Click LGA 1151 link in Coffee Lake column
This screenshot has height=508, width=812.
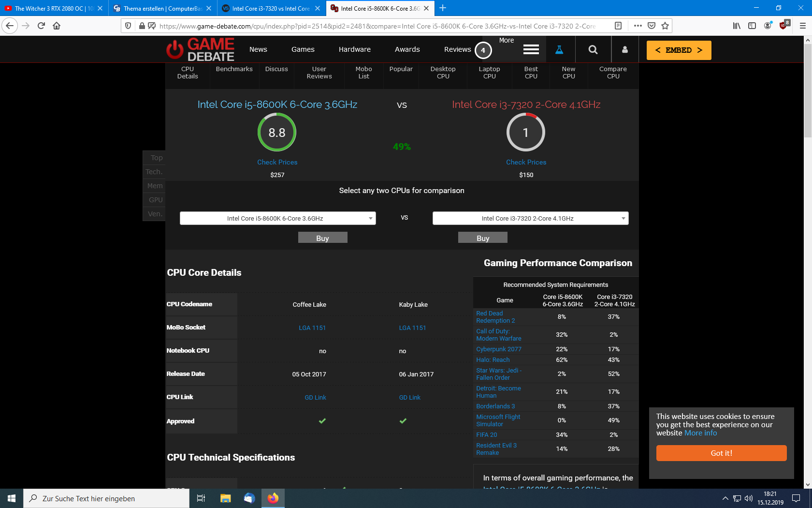312,328
